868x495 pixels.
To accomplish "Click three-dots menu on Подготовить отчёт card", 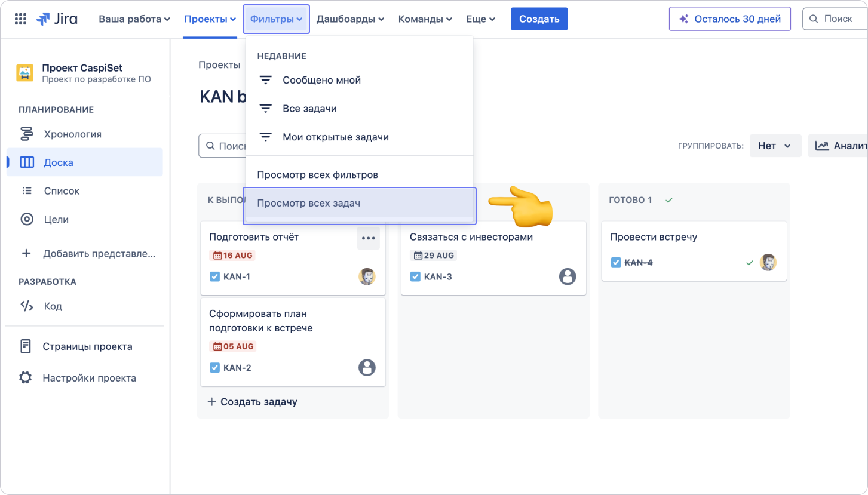I will coord(369,238).
